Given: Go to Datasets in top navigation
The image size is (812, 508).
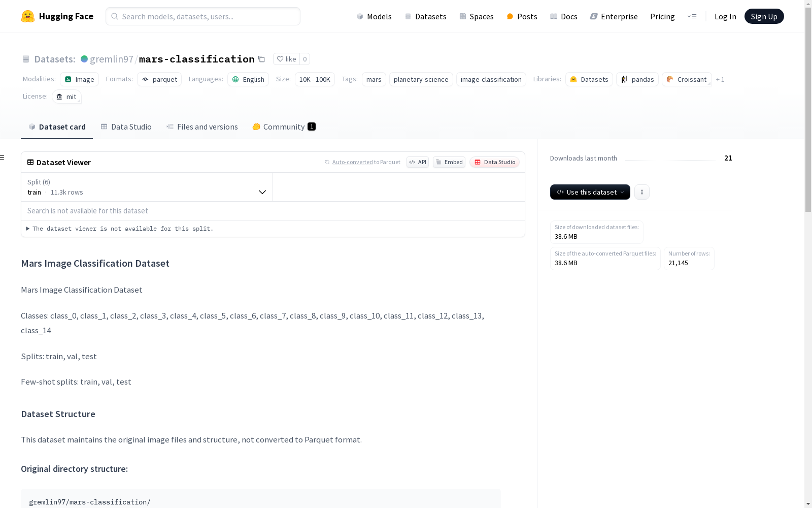Looking at the screenshot, I should click(x=425, y=16).
